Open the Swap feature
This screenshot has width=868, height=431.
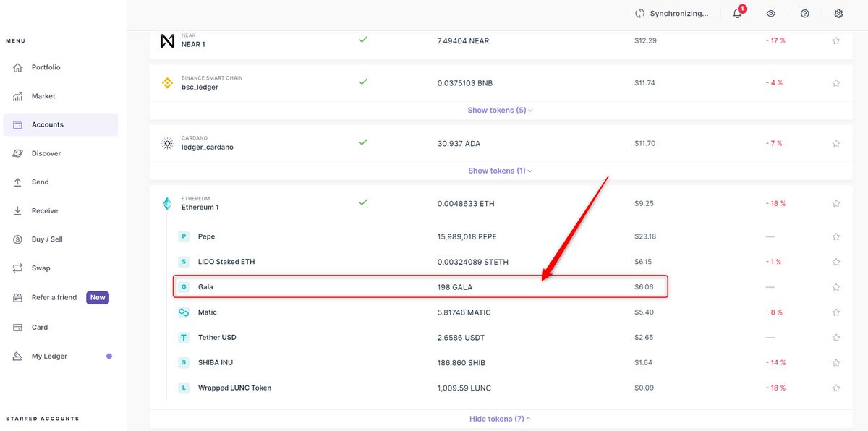click(x=41, y=268)
